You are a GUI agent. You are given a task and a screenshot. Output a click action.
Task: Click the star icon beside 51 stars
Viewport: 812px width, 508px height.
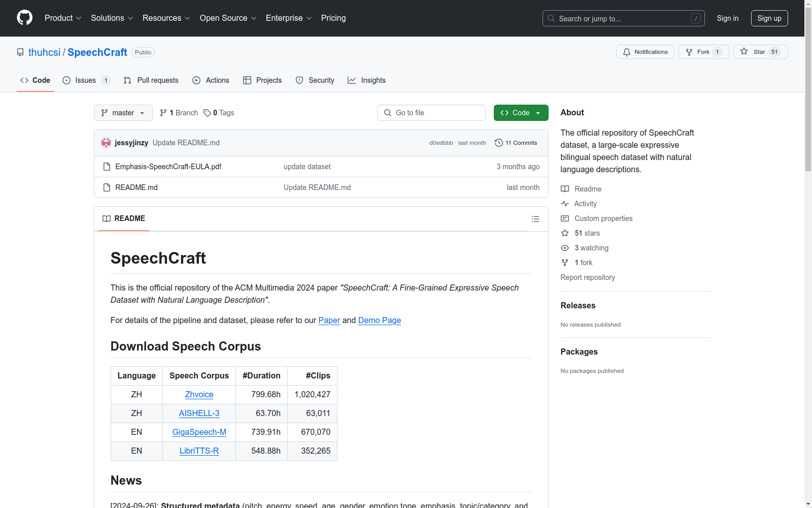565,233
